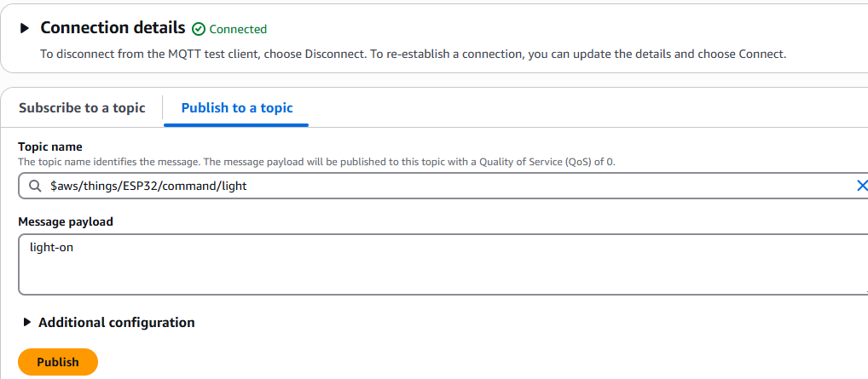868x379 pixels.
Task: Click empty space inside the Message payload box
Action: pos(443,274)
